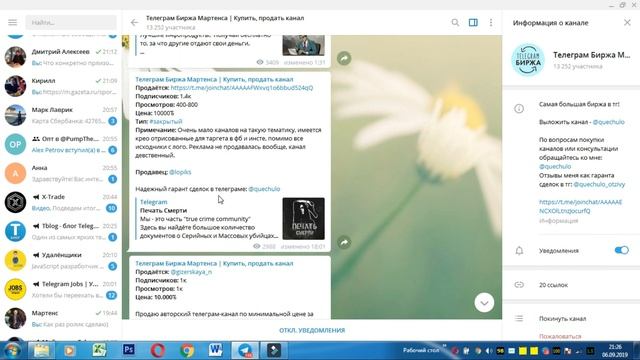640x360 pixels.
Task: Open the Опт в @PumpThe... group chat
Action: [x=61, y=144]
